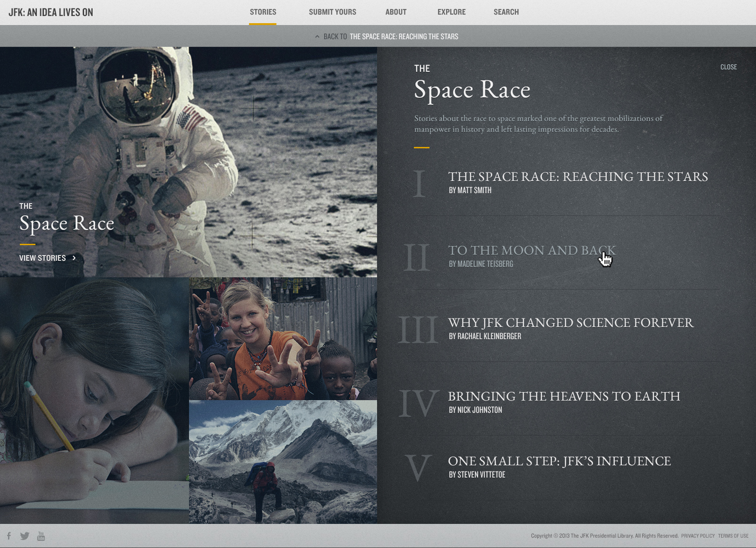Open story 'Why JFK Changed Science Forever'
Screen dimensions: 756x548
[571, 323]
